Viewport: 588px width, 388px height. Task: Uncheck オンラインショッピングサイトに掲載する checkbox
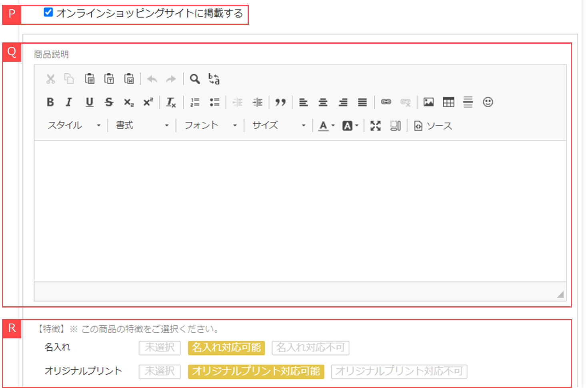point(48,12)
